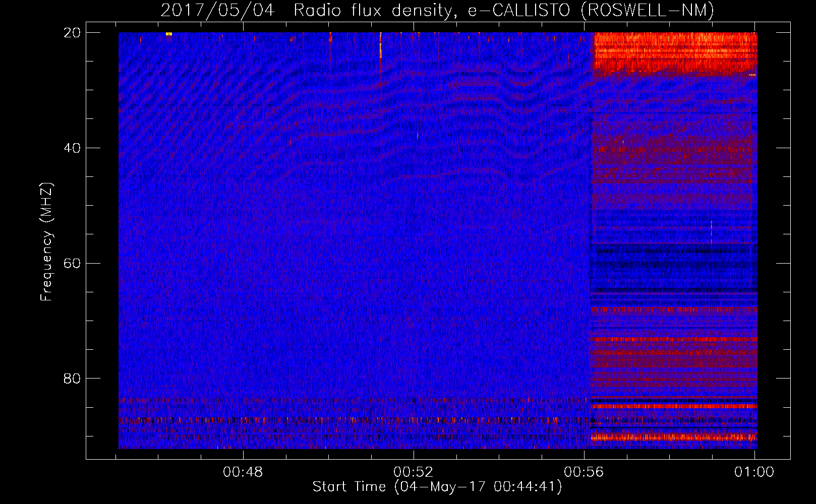Click the small yellow marker at top-left of spectrogram
Viewport: 816px width, 504px height.
(x=169, y=34)
